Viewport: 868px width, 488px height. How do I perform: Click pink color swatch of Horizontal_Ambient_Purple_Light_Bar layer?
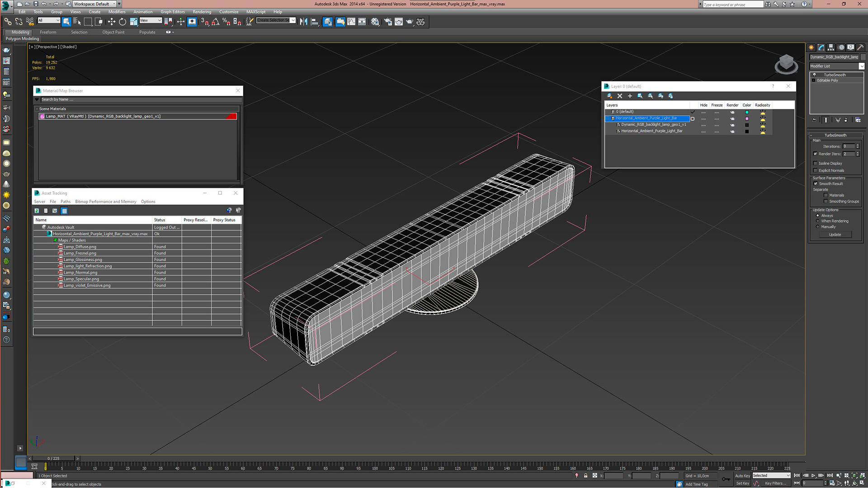click(747, 118)
